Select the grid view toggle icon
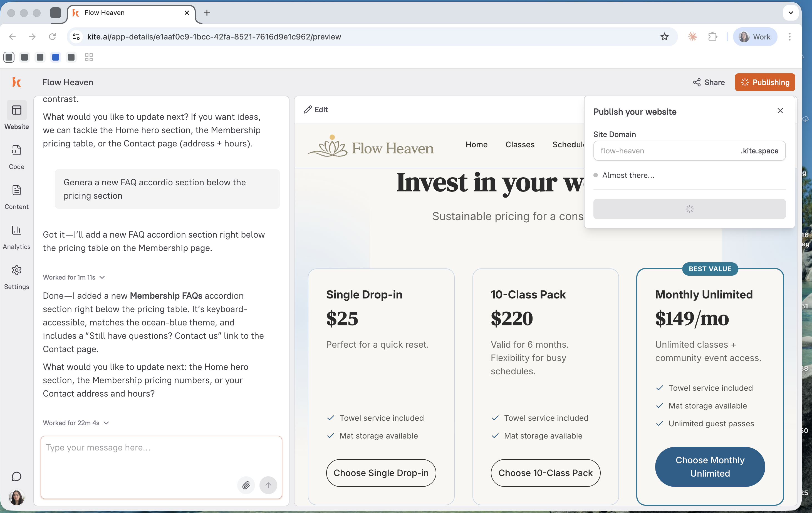 [89, 57]
